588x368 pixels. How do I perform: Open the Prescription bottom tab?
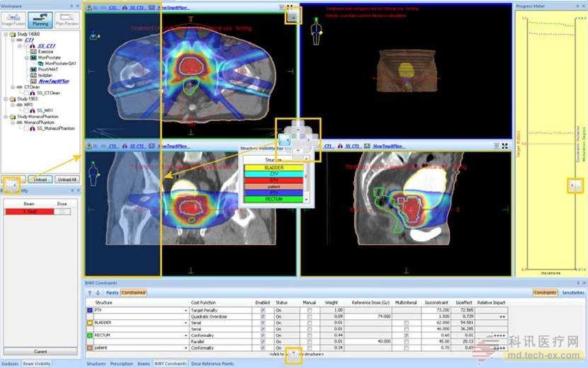pos(122,364)
